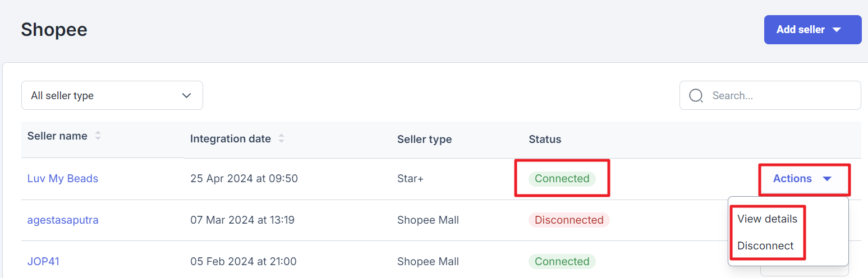Open the agestasaputra seller link

point(63,220)
